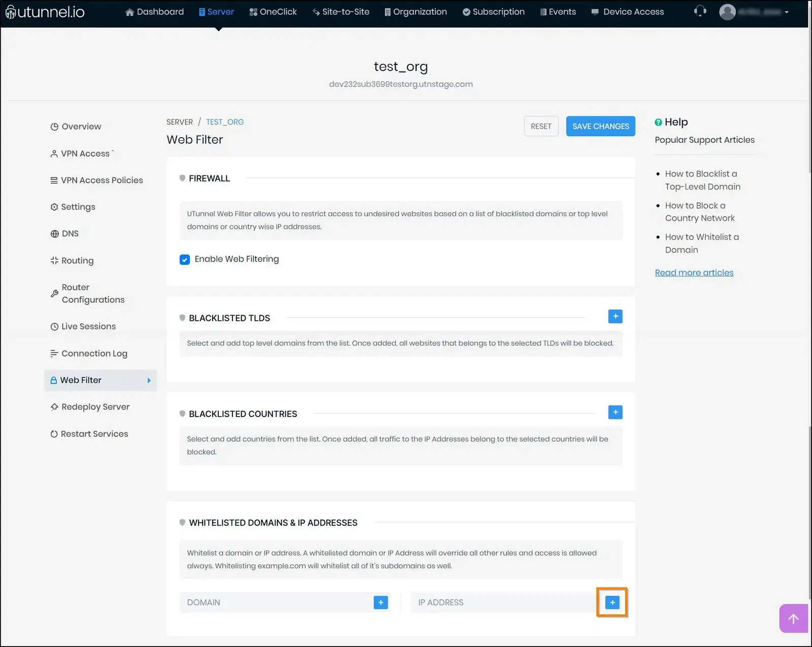The width and height of the screenshot is (812, 647).
Task: Click the RESET button
Action: pos(541,126)
